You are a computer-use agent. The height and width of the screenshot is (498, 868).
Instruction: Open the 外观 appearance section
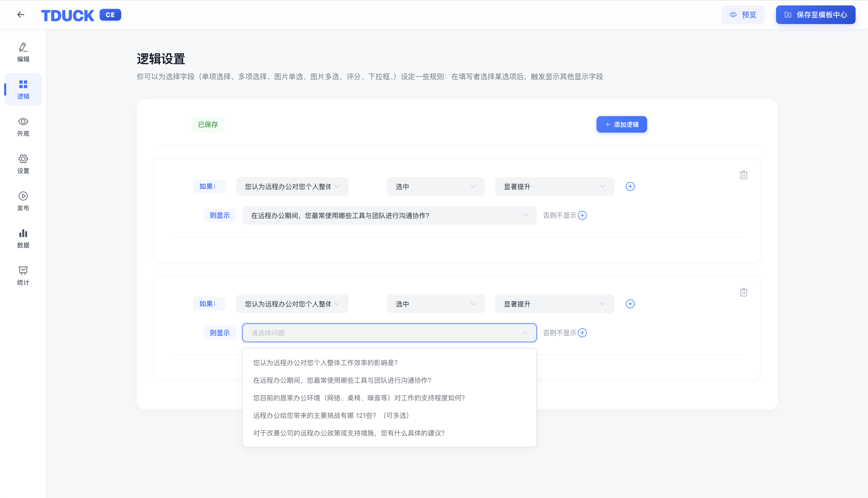pyautogui.click(x=23, y=127)
